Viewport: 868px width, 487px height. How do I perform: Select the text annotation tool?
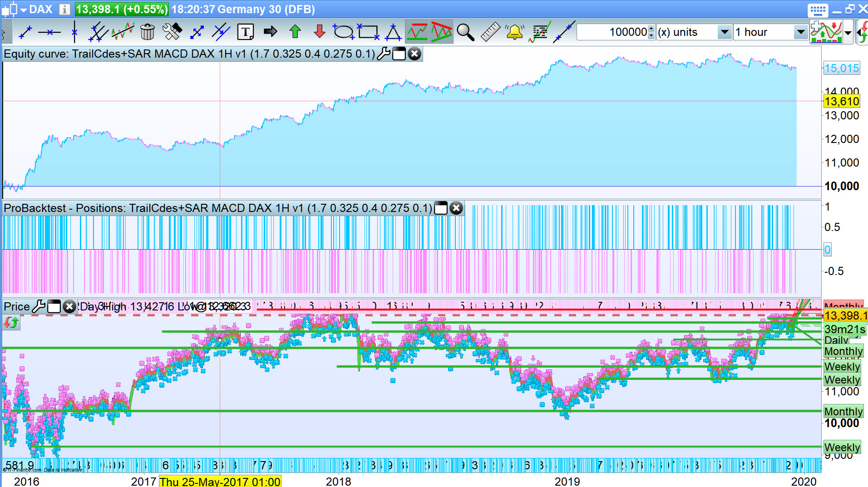click(x=246, y=32)
